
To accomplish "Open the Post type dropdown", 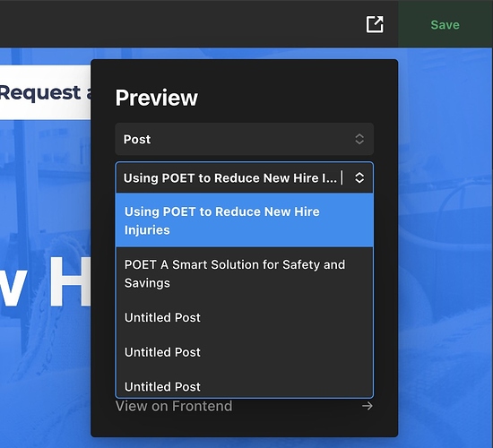I will click(245, 139).
